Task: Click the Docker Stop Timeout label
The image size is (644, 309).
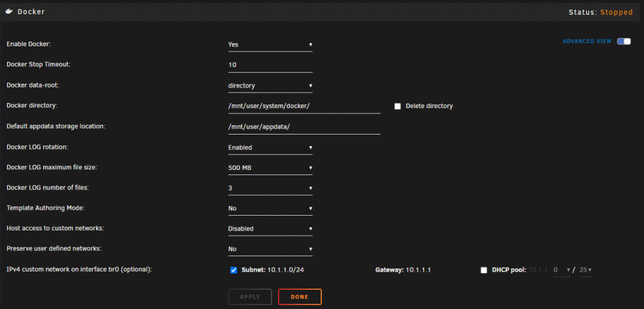Action: 39,64
